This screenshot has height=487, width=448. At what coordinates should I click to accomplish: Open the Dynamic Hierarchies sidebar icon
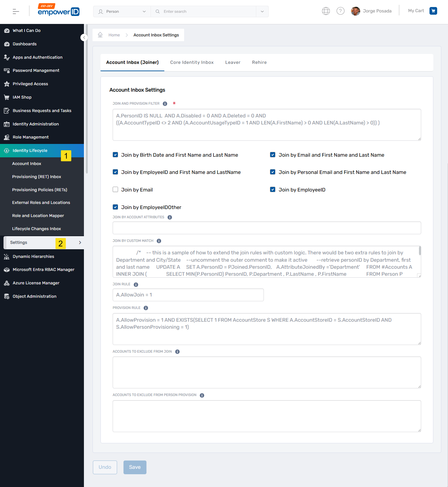[7, 256]
